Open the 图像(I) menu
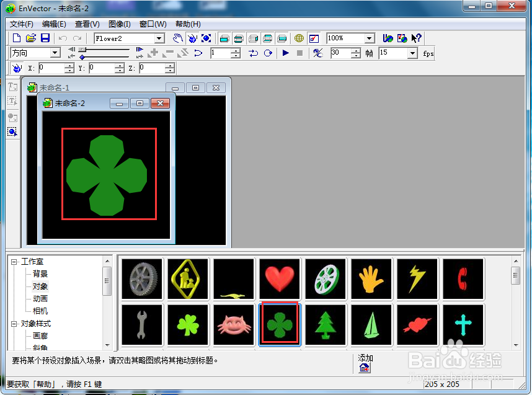532x395 pixels. coord(120,24)
